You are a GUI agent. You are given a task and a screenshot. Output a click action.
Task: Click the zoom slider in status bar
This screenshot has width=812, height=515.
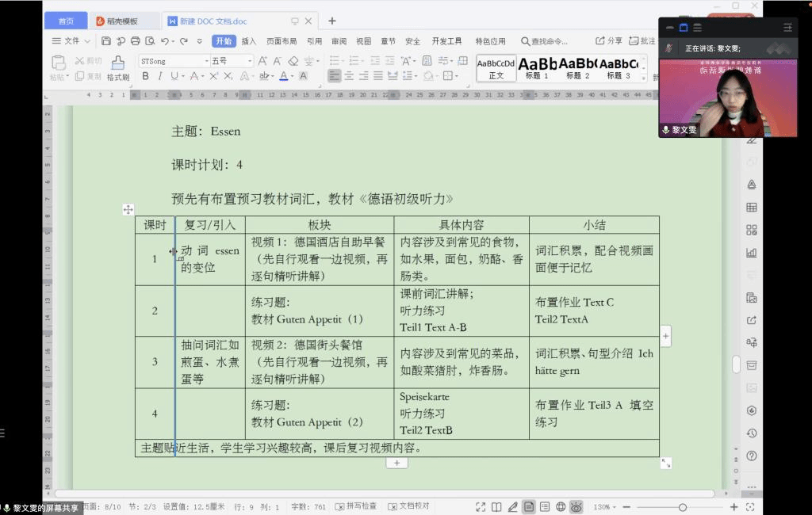[x=682, y=507]
